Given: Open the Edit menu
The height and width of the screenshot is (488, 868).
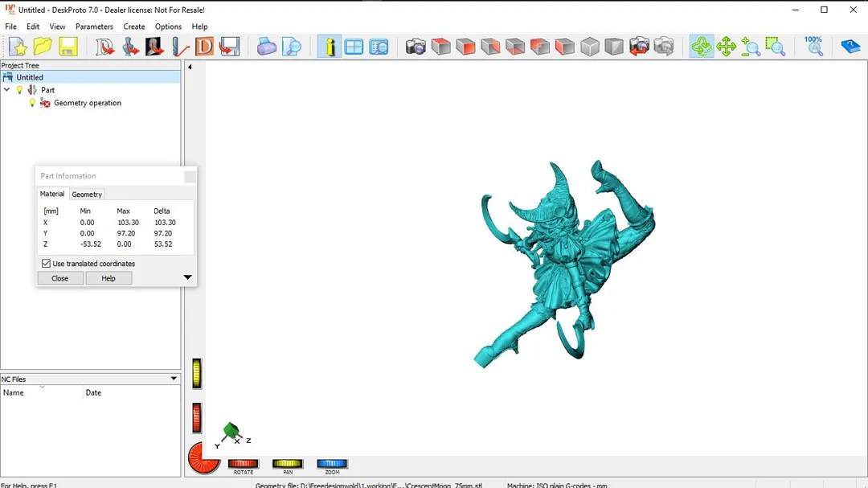Looking at the screenshot, I should click(33, 27).
